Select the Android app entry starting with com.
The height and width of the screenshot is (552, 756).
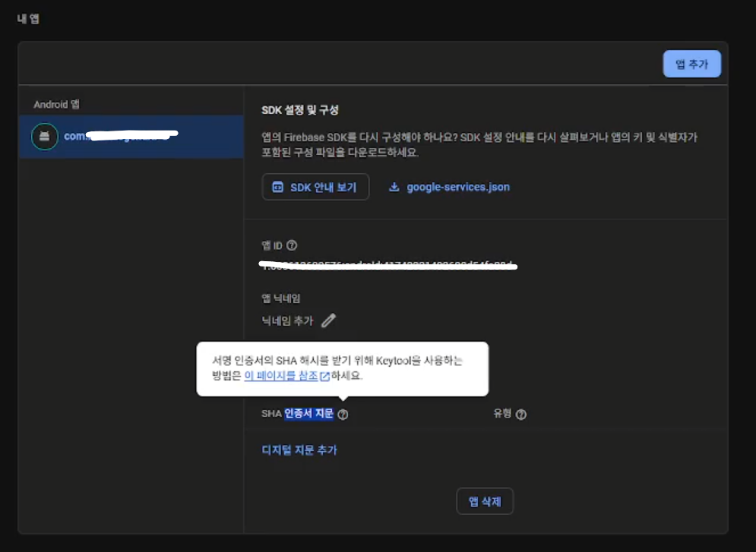pos(131,137)
